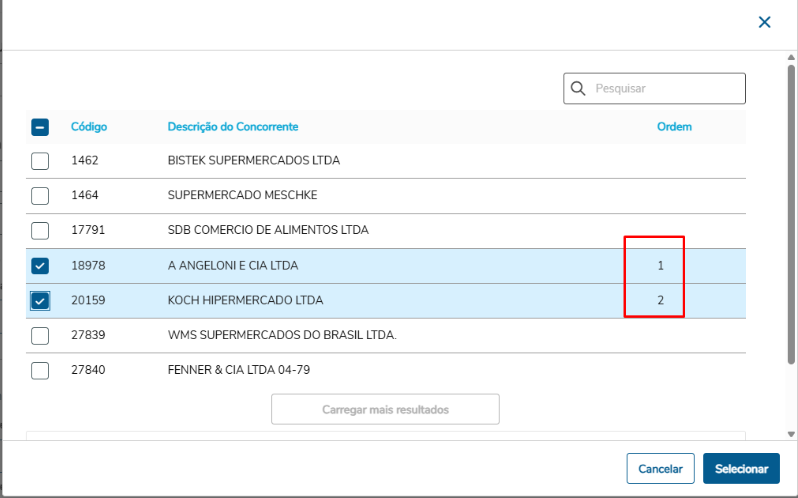Viewport: 798px width, 498px height.
Task: Click the scrollbar up arrow
Action: pyautogui.click(x=792, y=57)
